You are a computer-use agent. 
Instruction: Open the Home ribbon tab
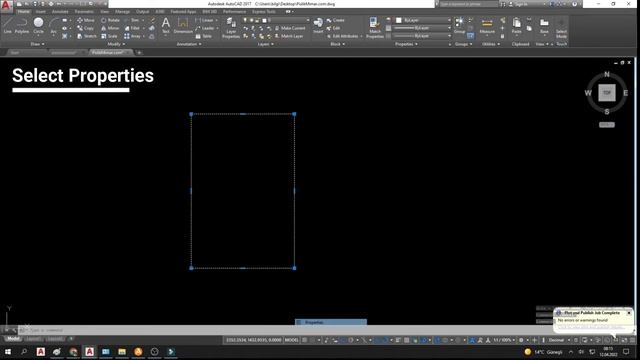click(23, 11)
